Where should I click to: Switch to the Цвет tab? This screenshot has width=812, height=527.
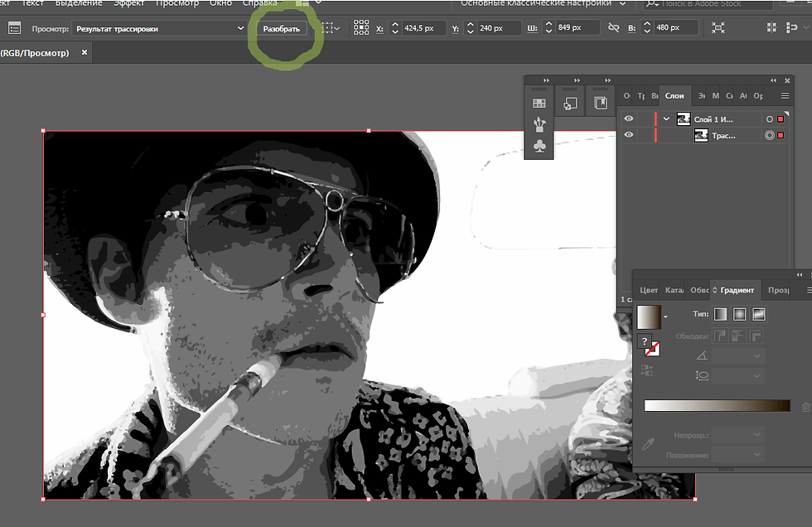[x=648, y=290]
